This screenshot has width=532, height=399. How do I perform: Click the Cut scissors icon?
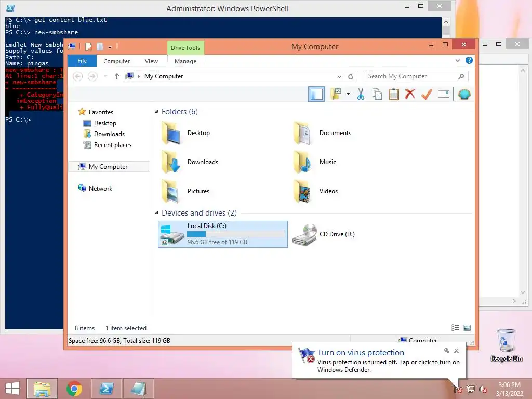361,94
